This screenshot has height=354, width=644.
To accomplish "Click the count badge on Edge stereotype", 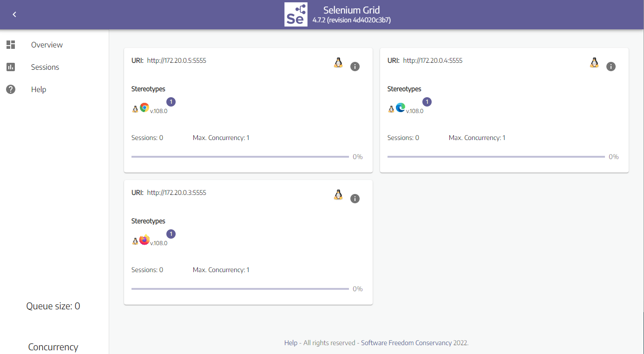I will coord(427,102).
